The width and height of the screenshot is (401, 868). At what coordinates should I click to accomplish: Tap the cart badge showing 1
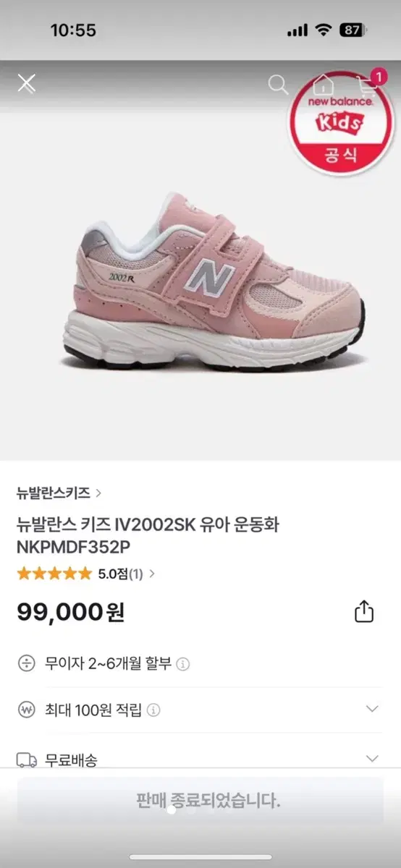[378, 75]
